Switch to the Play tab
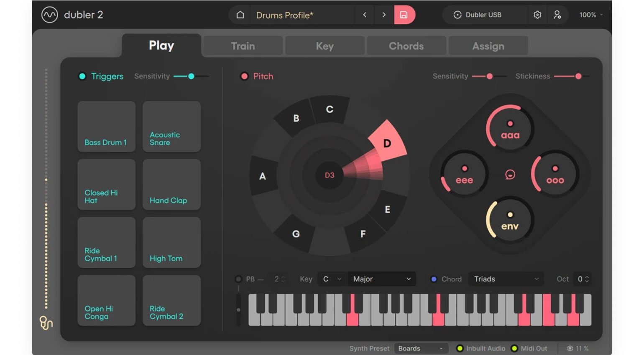Viewport: 644px width, 355px height. pos(161,46)
